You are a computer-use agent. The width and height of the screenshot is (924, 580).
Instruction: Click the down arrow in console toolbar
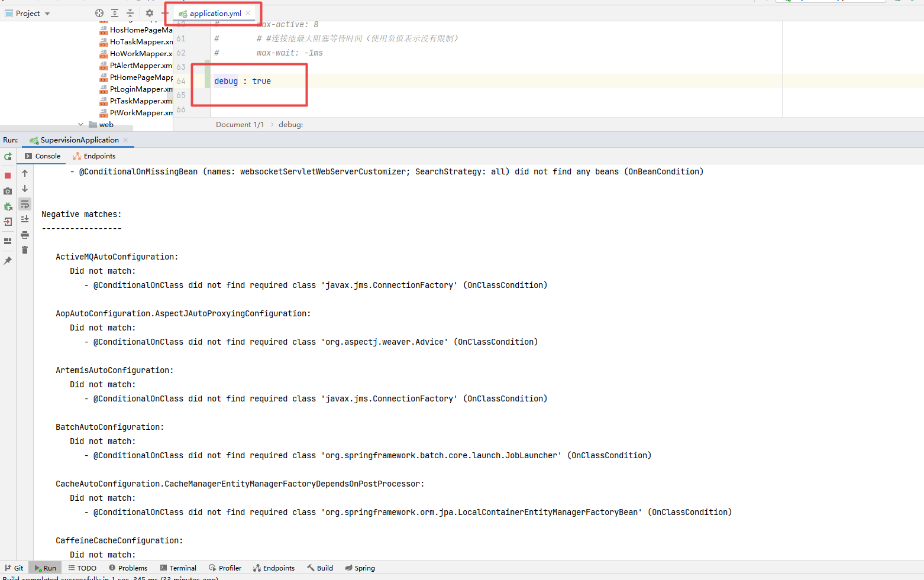coord(25,189)
